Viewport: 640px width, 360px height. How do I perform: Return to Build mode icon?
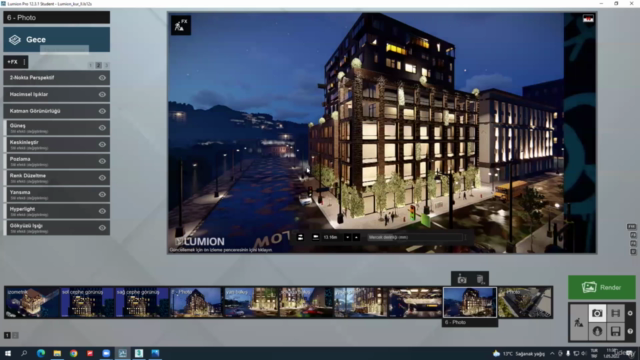click(x=578, y=322)
